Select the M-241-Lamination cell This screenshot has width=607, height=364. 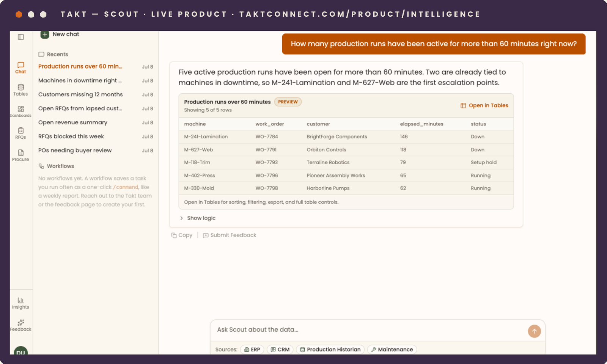[x=206, y=136]
